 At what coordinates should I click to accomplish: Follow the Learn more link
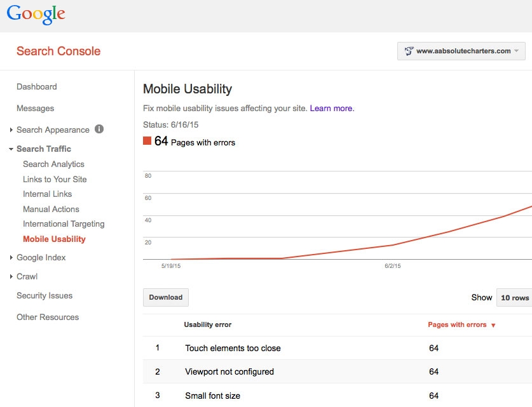[332, 109]
